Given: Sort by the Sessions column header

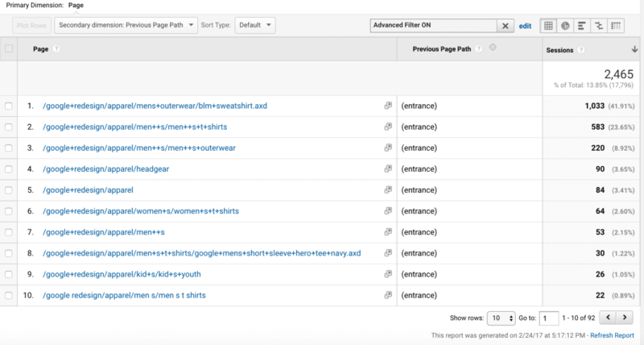Looking at the screenshot, I should pyautogui.click(x=559, y=50).
